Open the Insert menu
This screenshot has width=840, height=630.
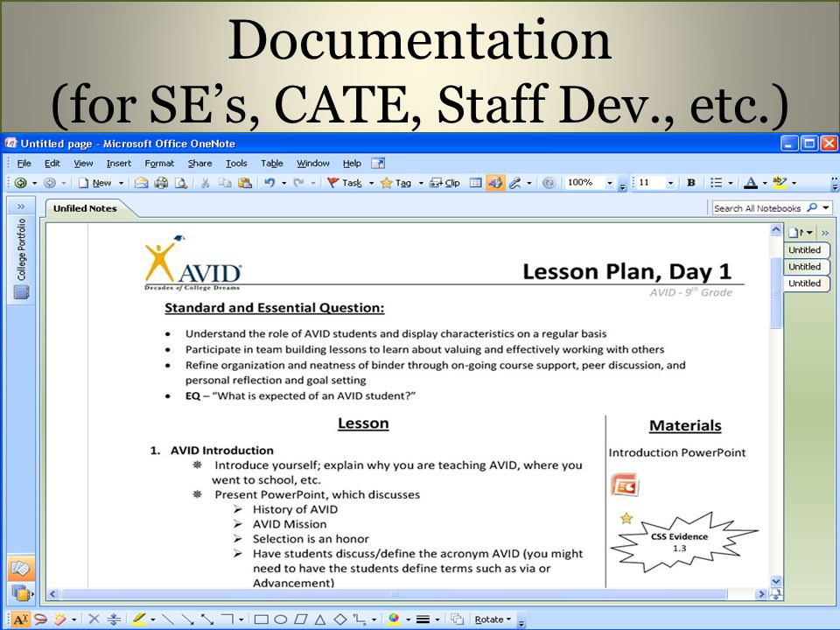118,164
